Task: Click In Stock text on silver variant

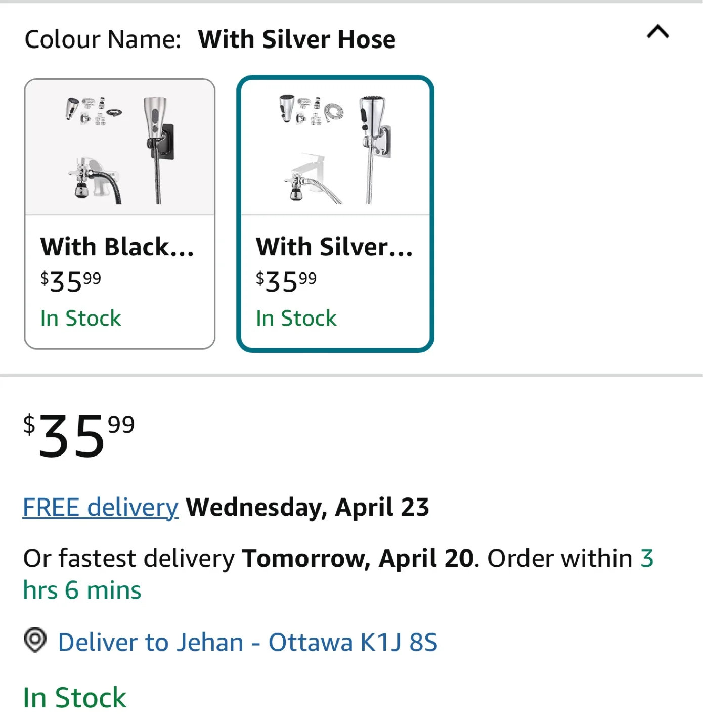Action: point(296,318)
